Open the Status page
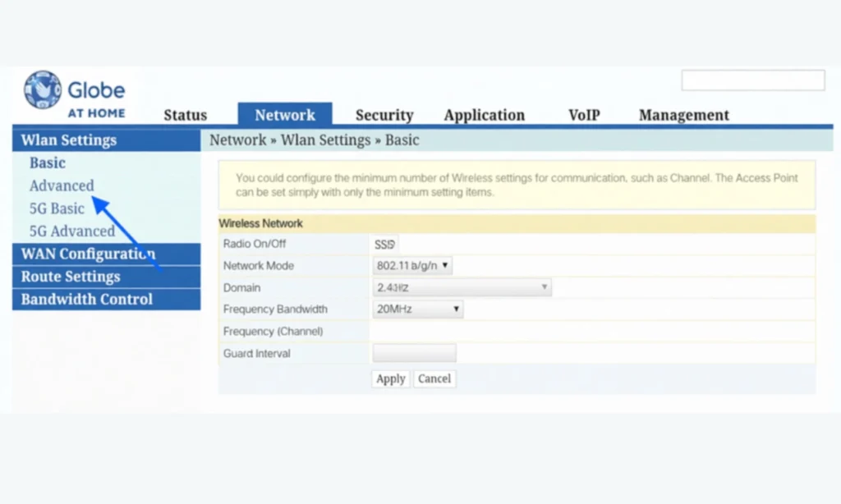The width and height of the screenshot is (841, 504). click(x=185, y=115)
